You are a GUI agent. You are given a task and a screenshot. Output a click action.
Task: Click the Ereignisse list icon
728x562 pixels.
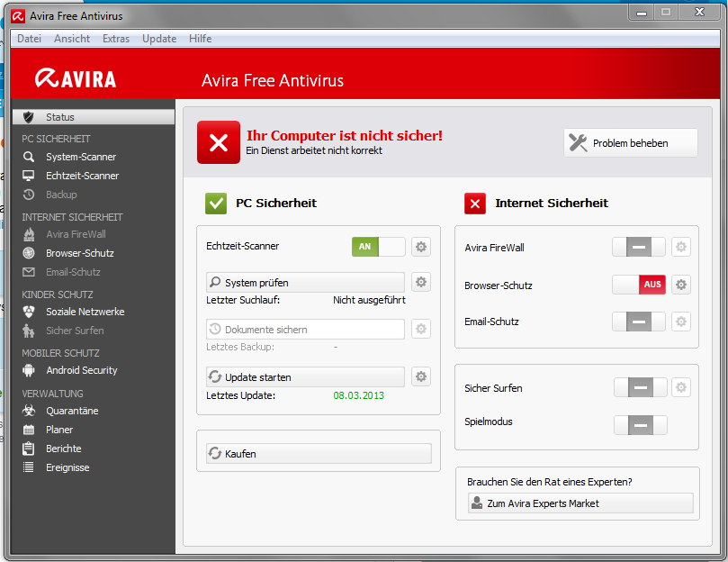tap(28, 467)
